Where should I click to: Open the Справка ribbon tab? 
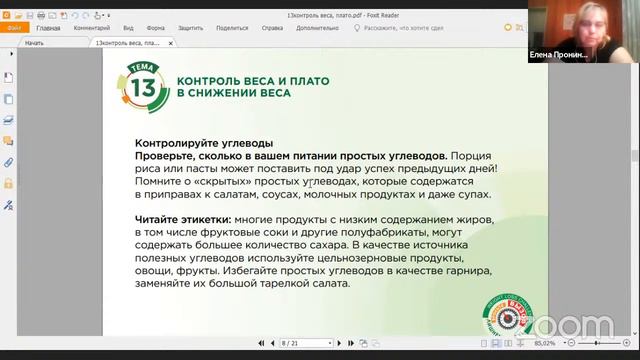272,28
